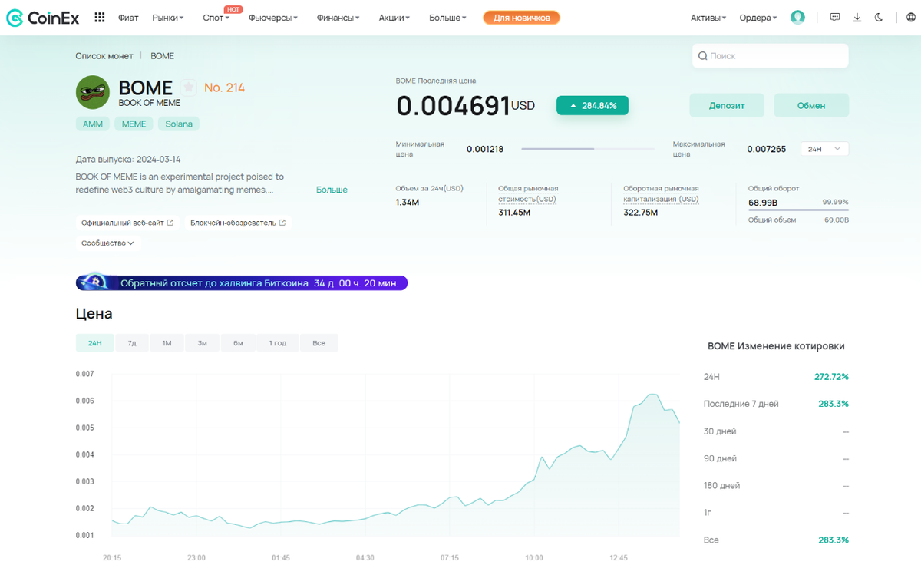Toggle dark mode moon icon
This screenshot has width=921, height=588.
point(879,18)
